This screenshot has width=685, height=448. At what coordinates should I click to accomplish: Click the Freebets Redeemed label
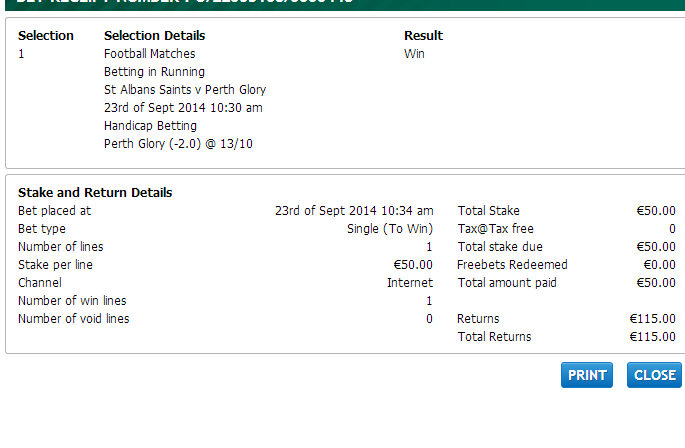(512, 265)
